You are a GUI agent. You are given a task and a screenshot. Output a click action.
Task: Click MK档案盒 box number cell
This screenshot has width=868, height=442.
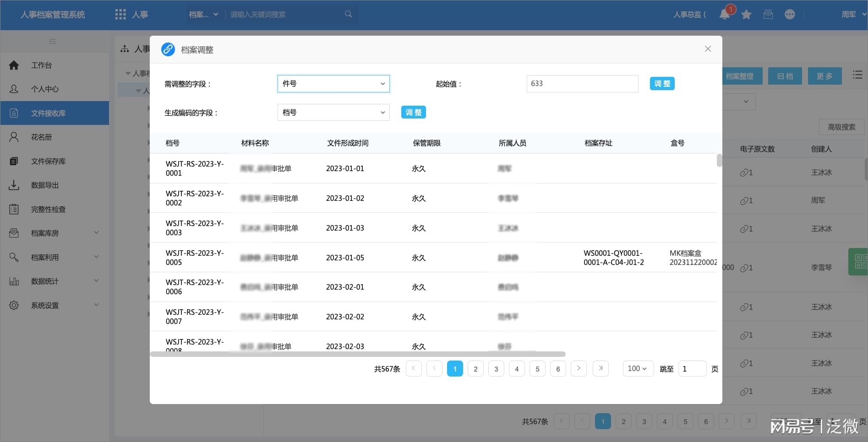pyautogui.click(x=693, y=258)
